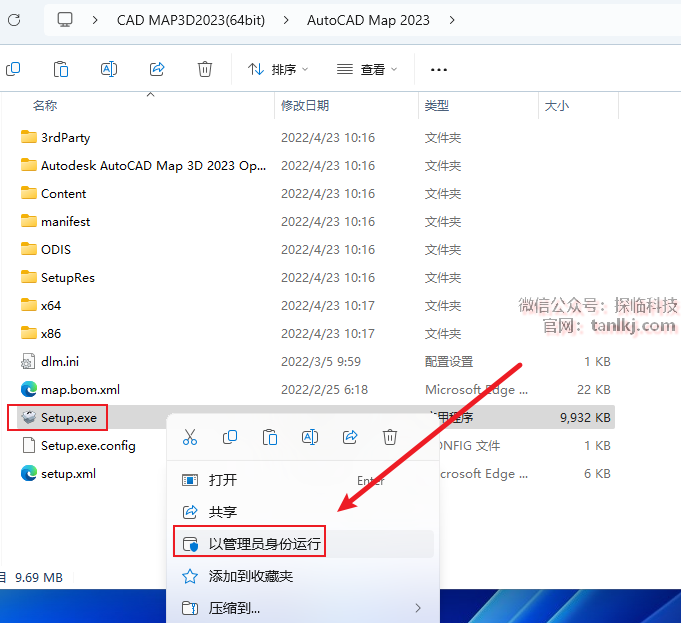Expand chevron after CAD MAP3D2023(64bit)

tap(286, 20)
